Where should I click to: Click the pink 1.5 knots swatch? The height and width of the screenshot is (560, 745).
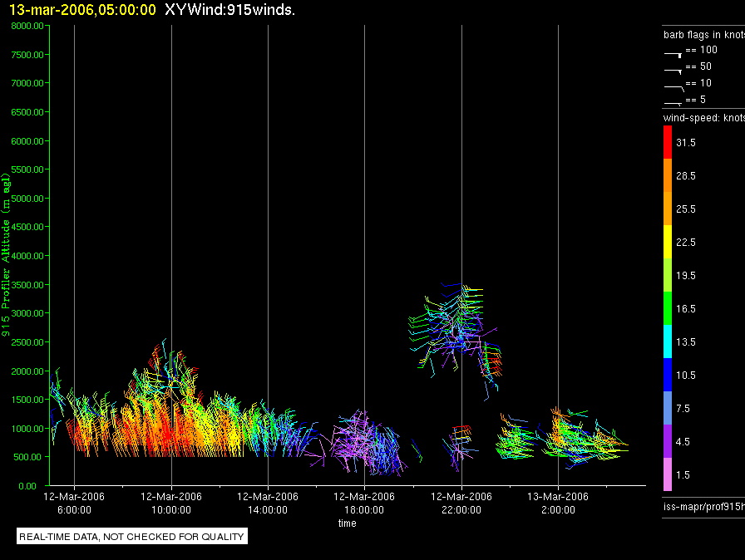pos(668,474)
